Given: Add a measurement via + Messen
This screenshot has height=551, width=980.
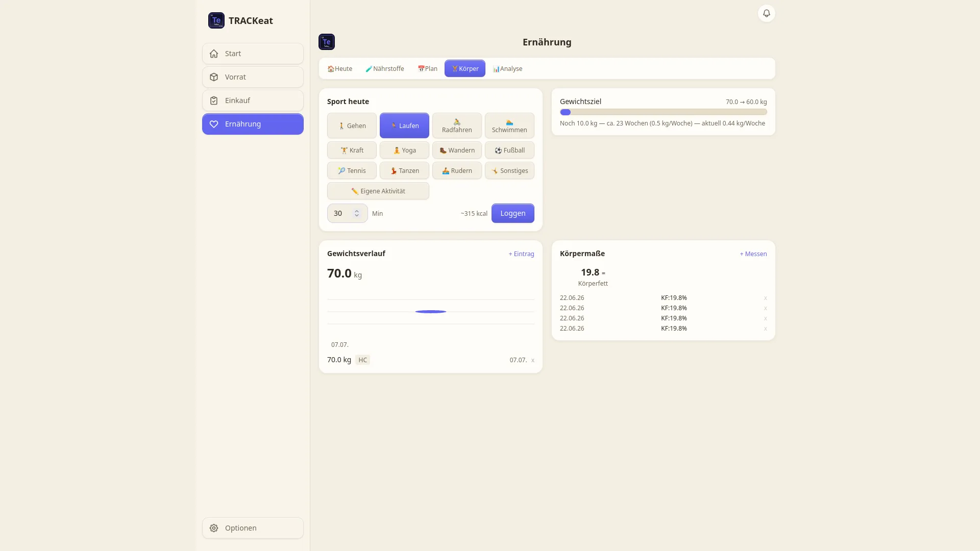Looking at the screenshot, I should tap(753, 254).
